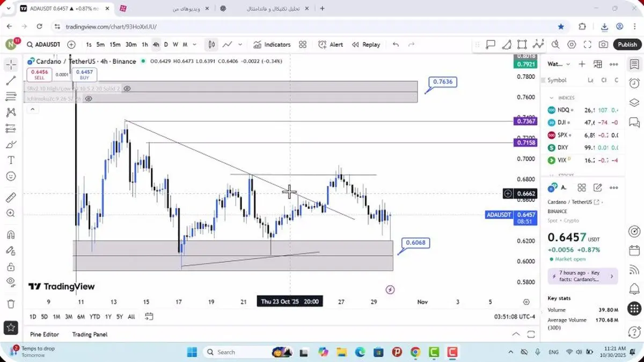Toggle magnet mode for drawings
644x362 pixels.
(11, 235)
